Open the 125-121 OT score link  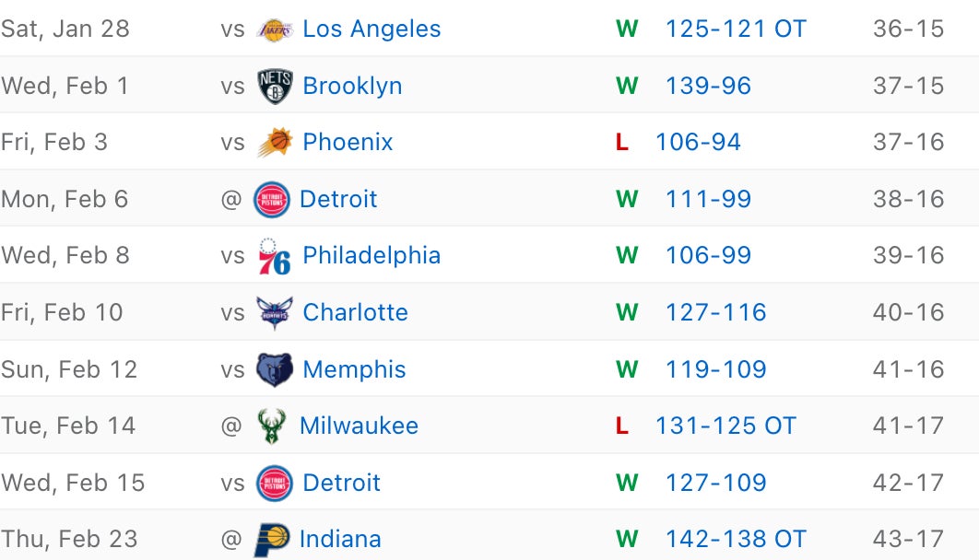736,29
